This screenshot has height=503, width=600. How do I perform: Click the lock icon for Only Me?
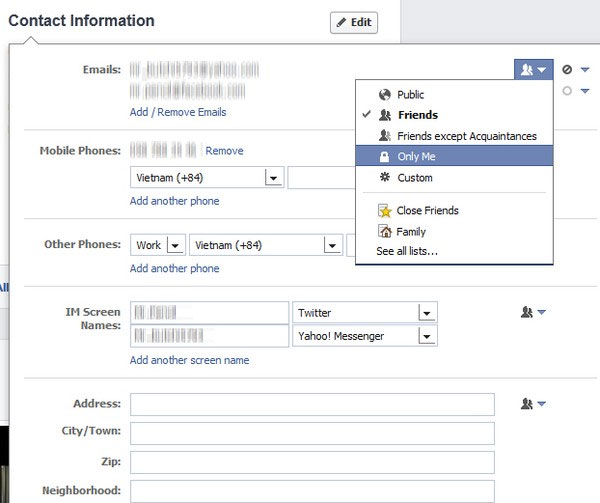pos(384,156)
